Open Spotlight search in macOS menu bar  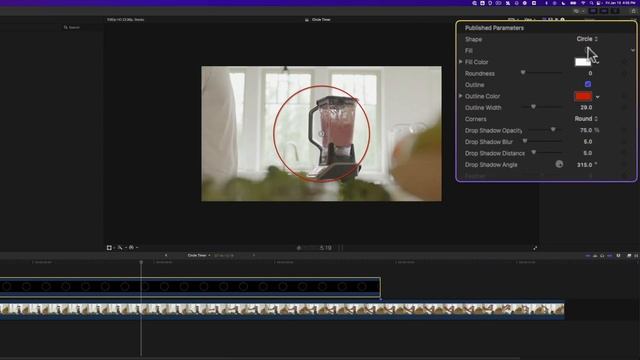(591, 3)
